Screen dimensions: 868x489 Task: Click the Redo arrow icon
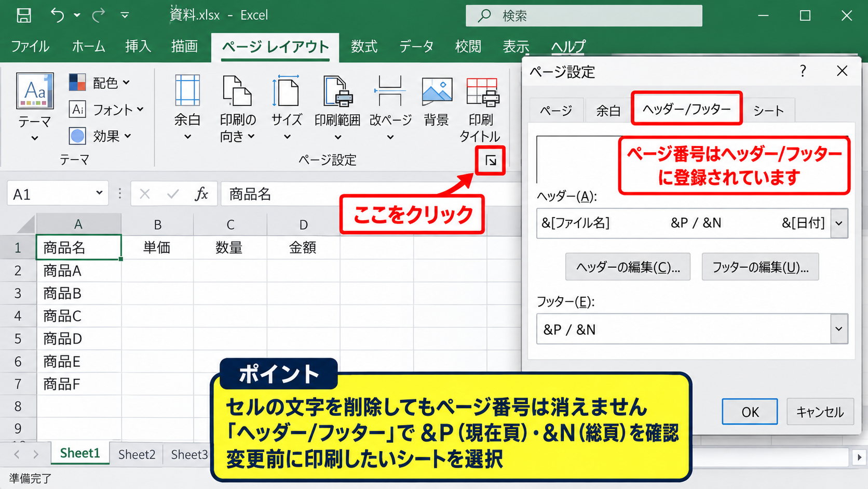[98, 16]
